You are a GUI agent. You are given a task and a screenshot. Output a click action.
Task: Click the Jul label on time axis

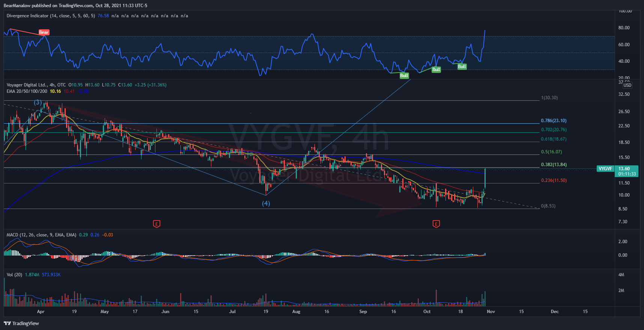click(x=232, y=312)
